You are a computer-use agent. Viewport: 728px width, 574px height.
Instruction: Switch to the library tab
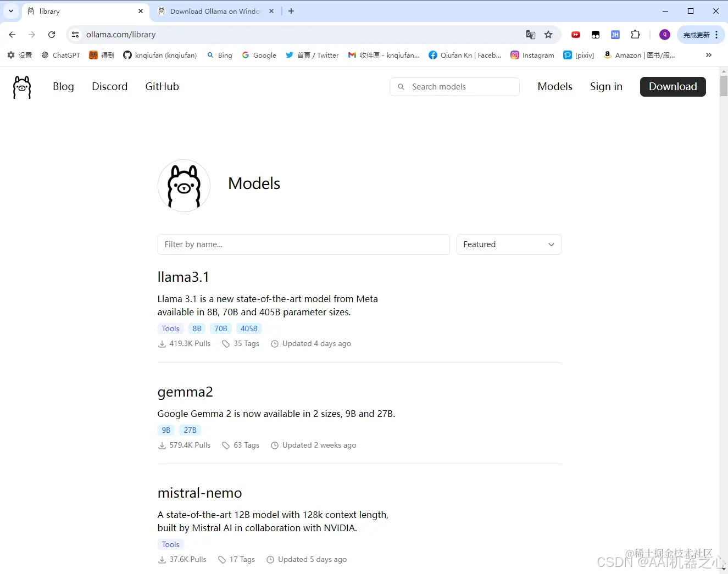[82, 11]
